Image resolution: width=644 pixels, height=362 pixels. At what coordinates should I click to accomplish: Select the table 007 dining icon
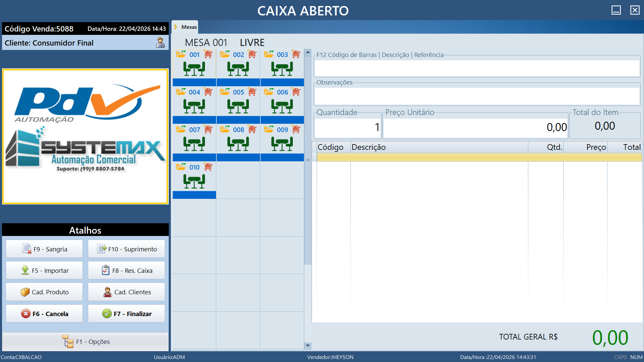tap(194, 144)
